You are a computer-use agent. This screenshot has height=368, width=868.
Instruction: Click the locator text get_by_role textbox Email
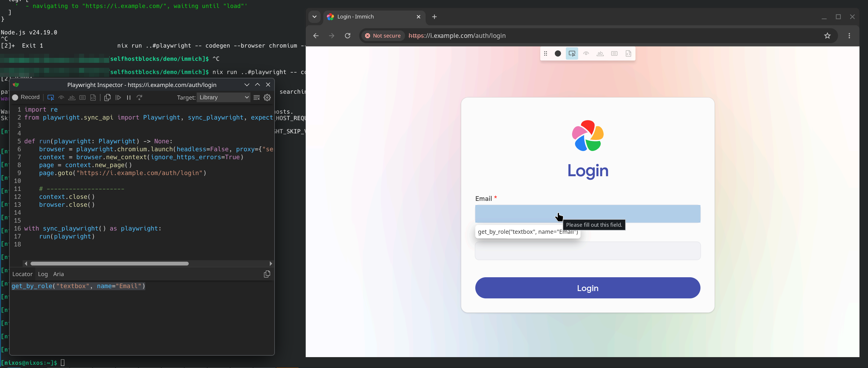point(78,286)
